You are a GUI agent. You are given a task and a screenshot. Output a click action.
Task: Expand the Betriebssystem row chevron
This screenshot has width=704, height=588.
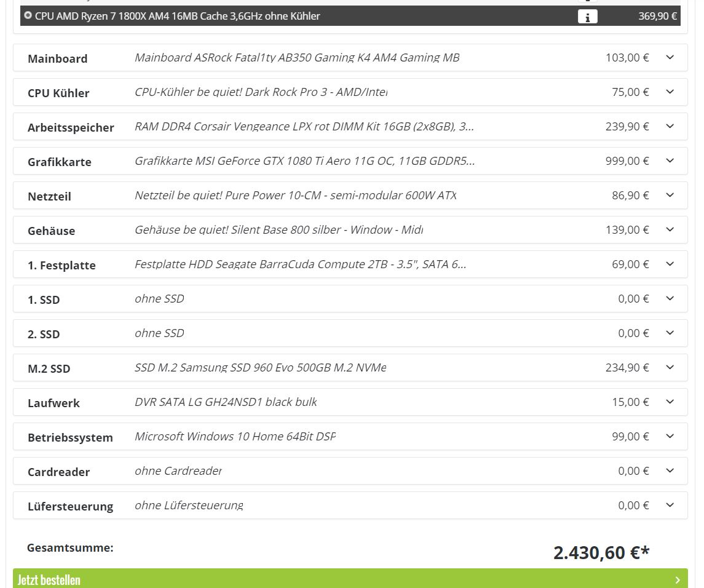click(670, 436)
